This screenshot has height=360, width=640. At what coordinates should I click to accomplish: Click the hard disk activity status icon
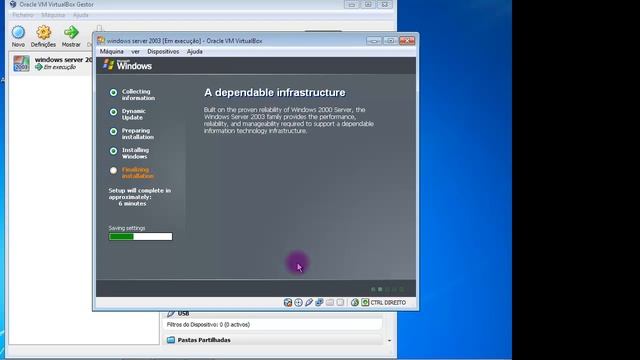tap(288, 302)
